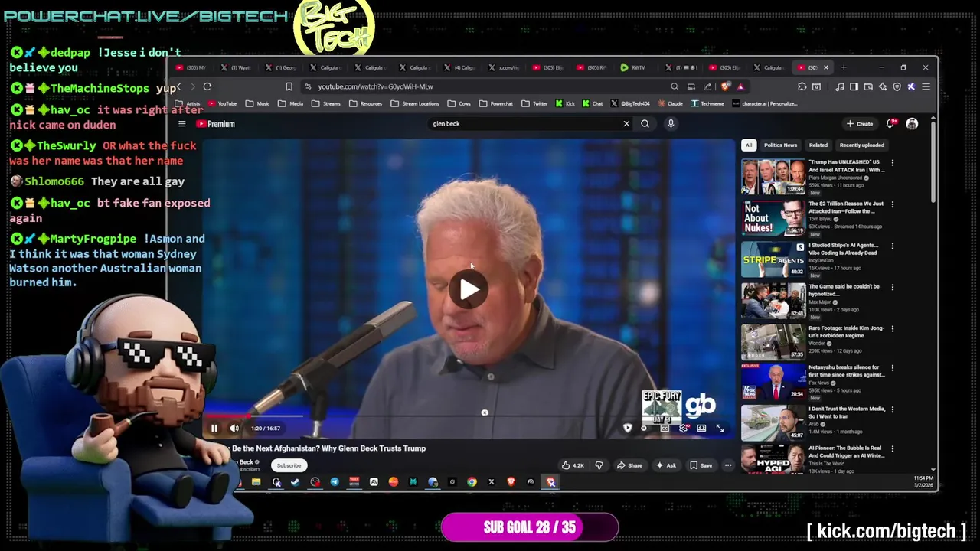Open options for 'Western Media' video
Viewport: 980px width, 551px height.
click(x=892, y=409)
